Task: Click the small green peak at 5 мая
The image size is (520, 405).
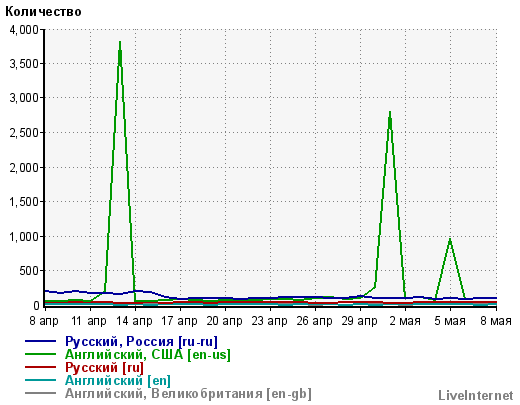Action: click(x=450, y=240)
